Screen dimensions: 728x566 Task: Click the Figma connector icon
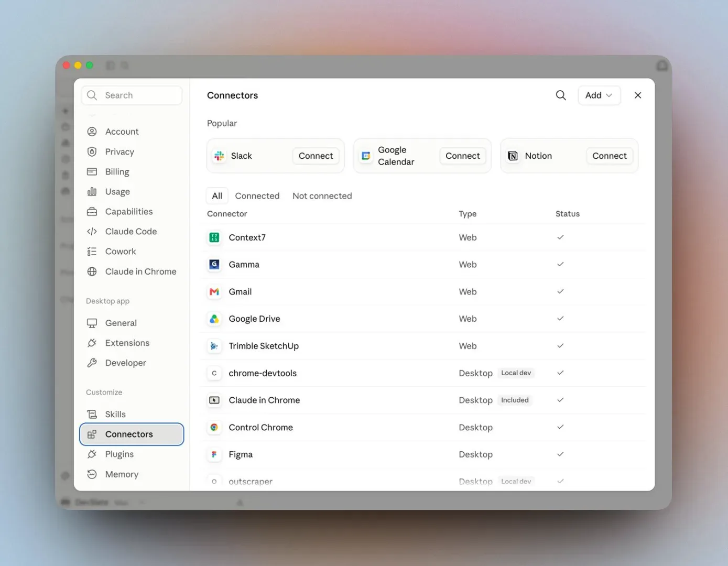coord(214,454)
